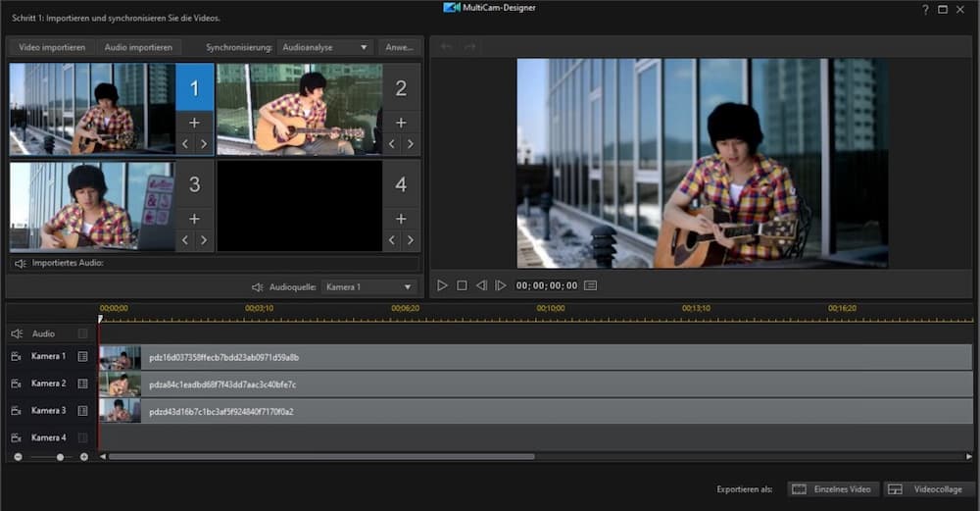Toggle the Audio track checkbox

point(82,334)
